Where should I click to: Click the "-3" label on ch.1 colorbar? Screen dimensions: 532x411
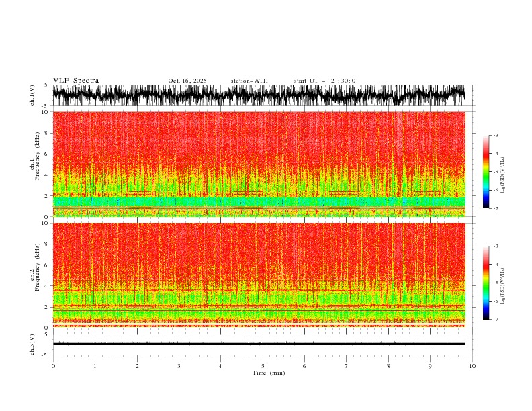click(495, 135)
